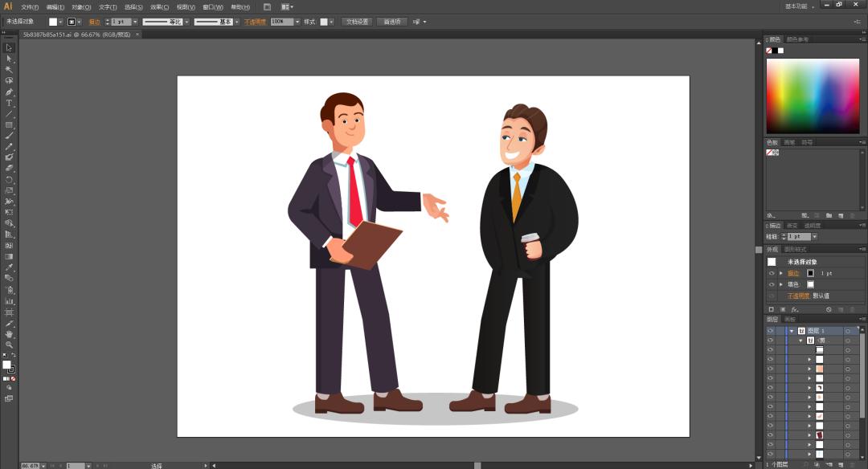Select the Hand tool
This screenshot has height=469, width=868.
(9, 333)
